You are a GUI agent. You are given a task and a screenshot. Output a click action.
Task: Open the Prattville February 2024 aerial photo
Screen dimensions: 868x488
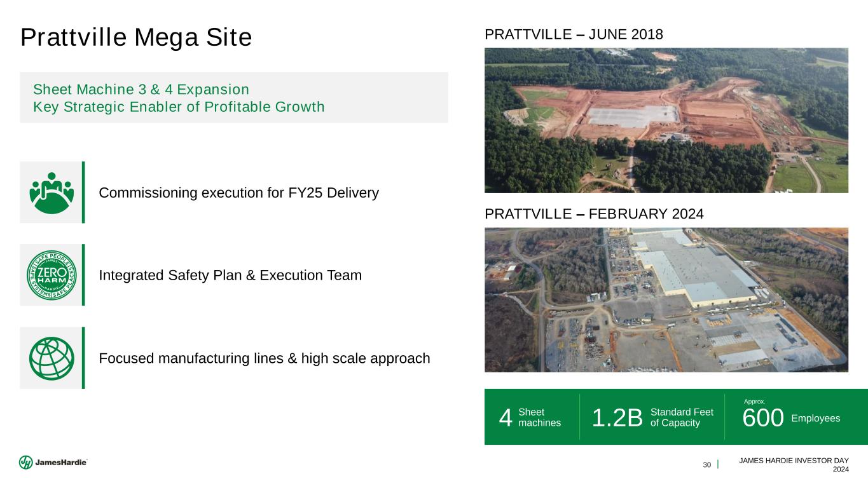(x=666, y=300)
